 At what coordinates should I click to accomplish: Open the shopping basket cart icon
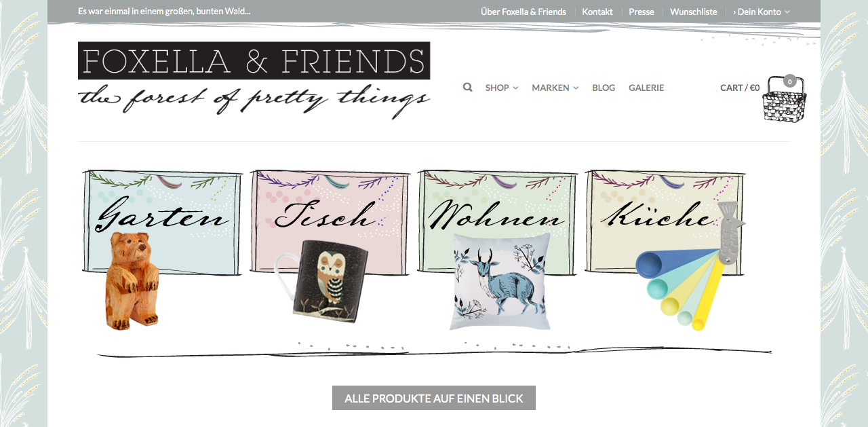pyautogui.click(x=785, y=99)
